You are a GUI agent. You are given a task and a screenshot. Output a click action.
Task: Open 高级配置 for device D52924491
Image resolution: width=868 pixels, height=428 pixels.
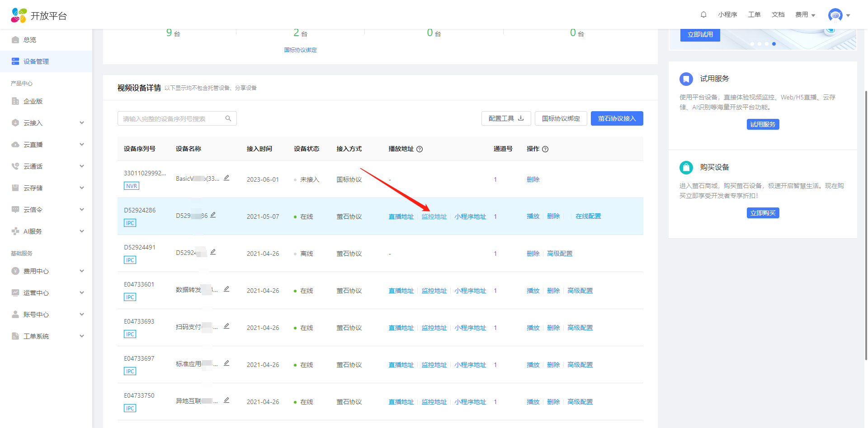pos(560,254)
